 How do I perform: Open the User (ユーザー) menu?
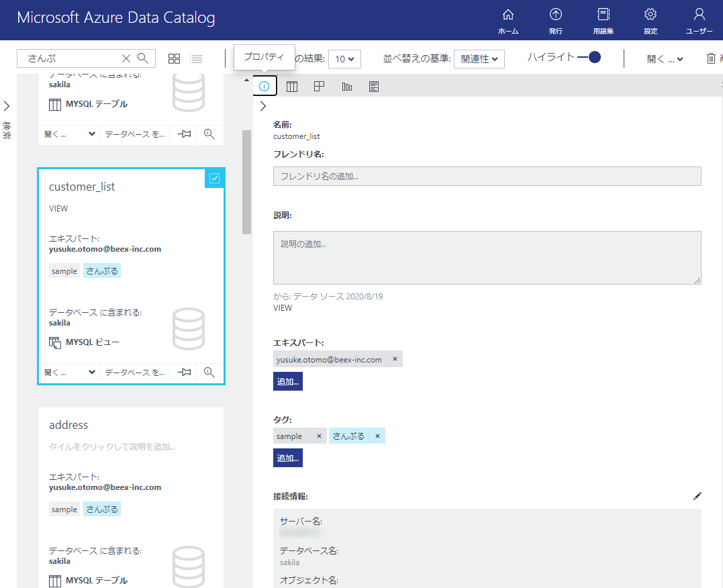(699, 21)
